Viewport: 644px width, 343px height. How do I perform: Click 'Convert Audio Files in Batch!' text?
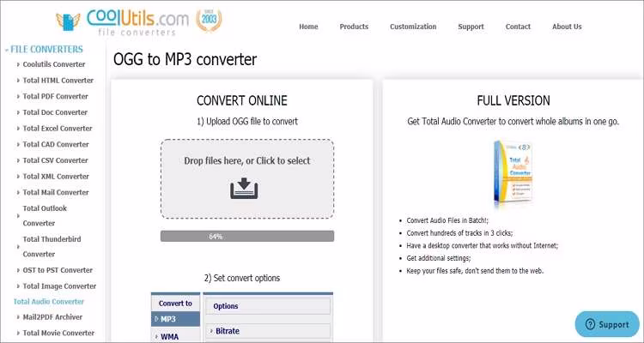(x=447, y=220)
